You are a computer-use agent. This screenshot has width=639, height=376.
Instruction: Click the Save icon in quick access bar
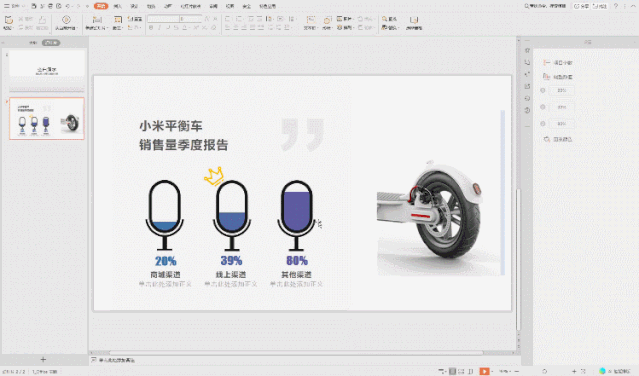[x=34, y=6]
